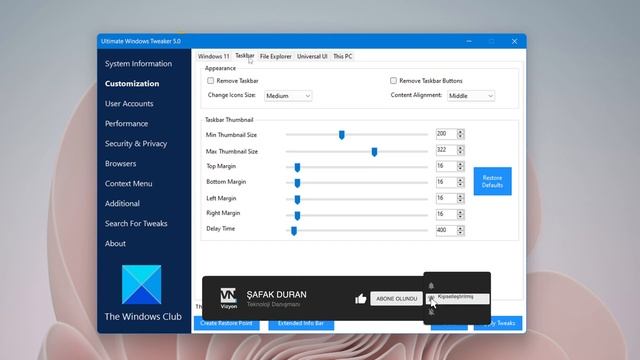
Task: Open the System Information section
Action: 138,64
